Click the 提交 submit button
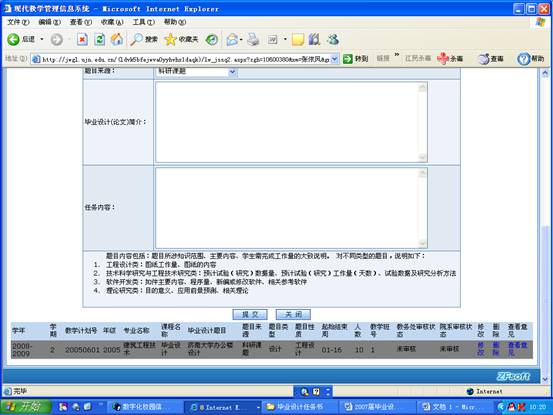Screen dimensions: 553x415 [250, 314]
